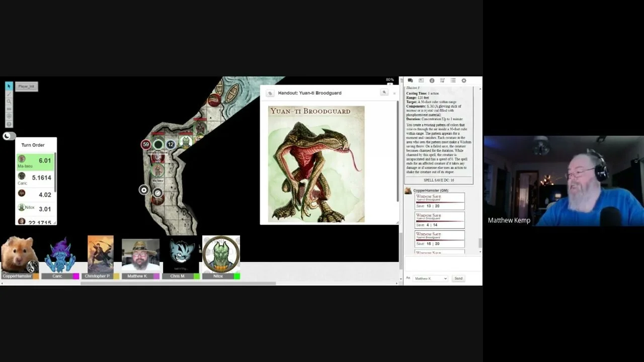The width and height of the screenshot is (644, 362).
Task: Click the SPELL SAVE DC: 16 line
Action: [x=439, y=180]
